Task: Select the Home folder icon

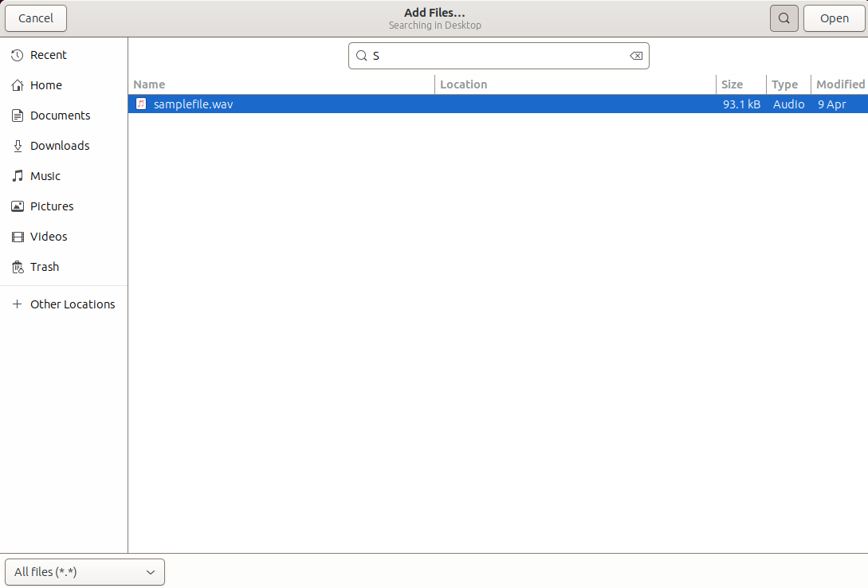Action: click(x=17, y=85)
